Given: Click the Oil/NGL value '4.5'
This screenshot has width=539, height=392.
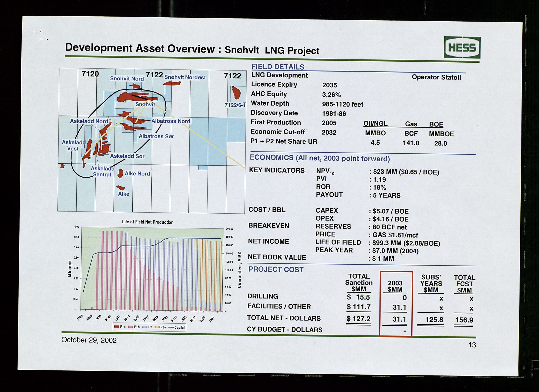Looking at the screenshot, I should tap(375, 143).
